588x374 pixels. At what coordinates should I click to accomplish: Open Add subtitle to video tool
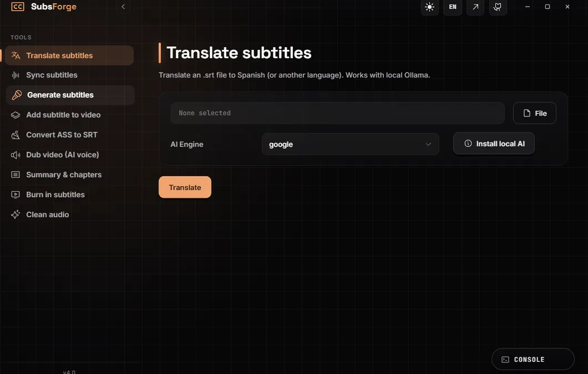69,115
